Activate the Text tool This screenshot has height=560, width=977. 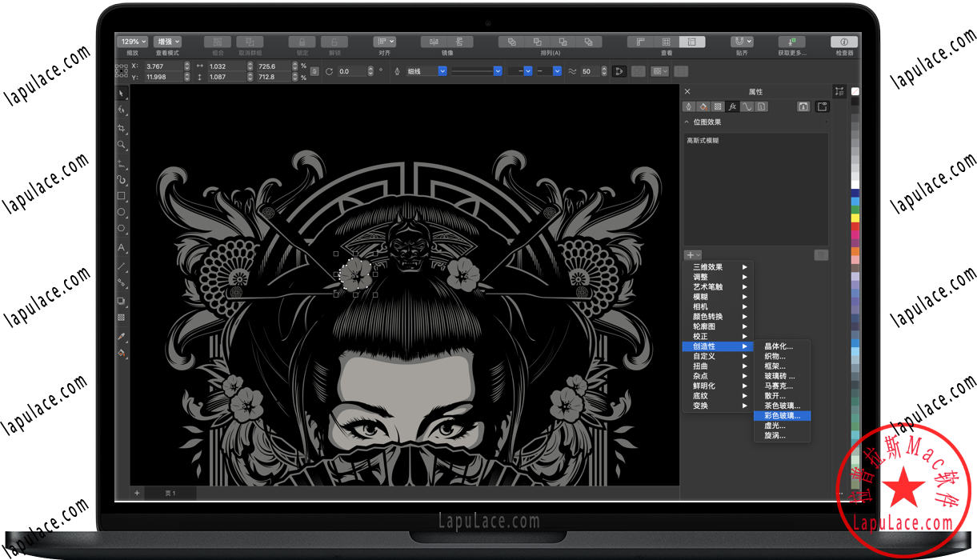(x=122, y=248)
